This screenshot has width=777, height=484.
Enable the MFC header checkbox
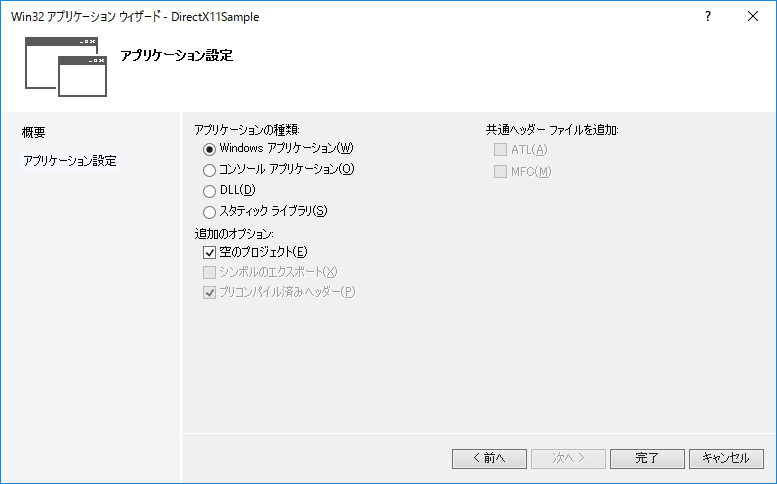click(x=500, y=171)
